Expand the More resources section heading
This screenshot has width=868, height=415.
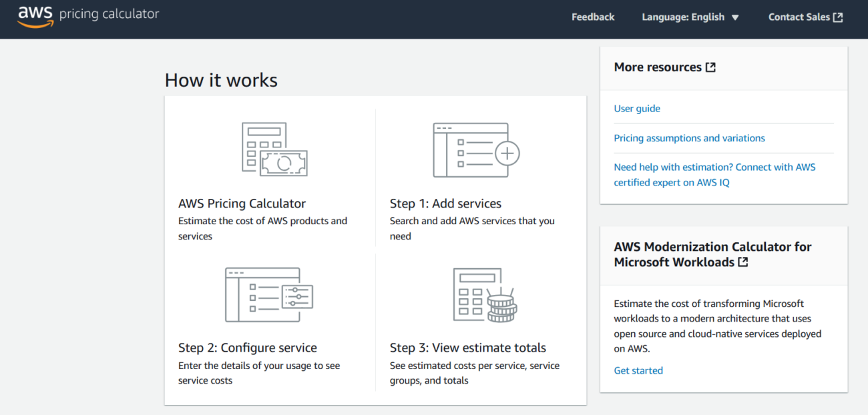658,67
